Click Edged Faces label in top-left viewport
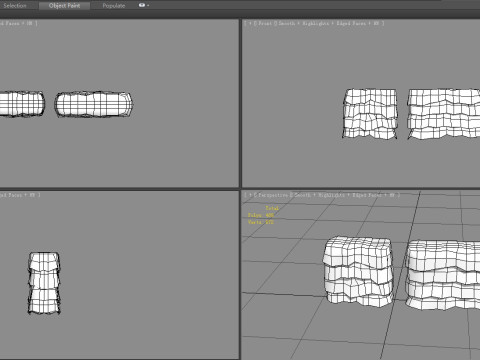This screenshot has height=360, width=480. click(x=11, y=23)
